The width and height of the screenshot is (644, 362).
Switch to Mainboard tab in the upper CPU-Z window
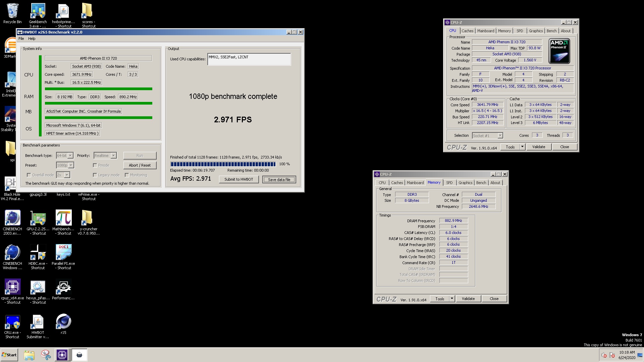(x=486, y=31)
